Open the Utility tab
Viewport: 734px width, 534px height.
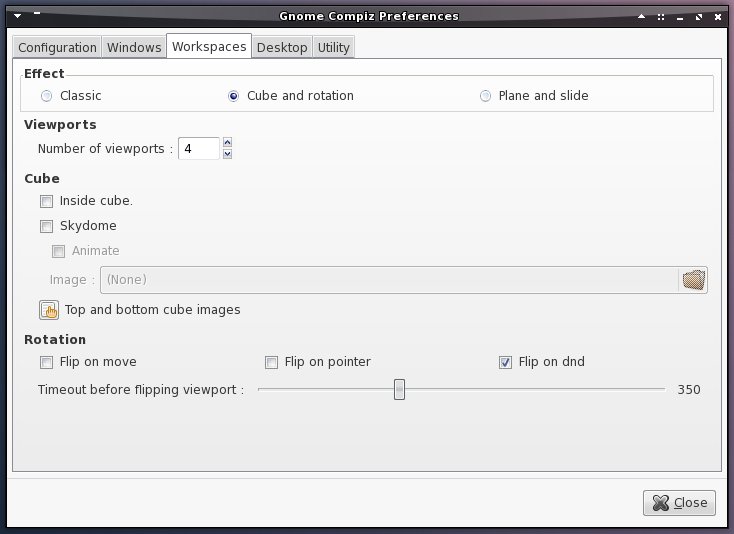[x=333, y=47]
